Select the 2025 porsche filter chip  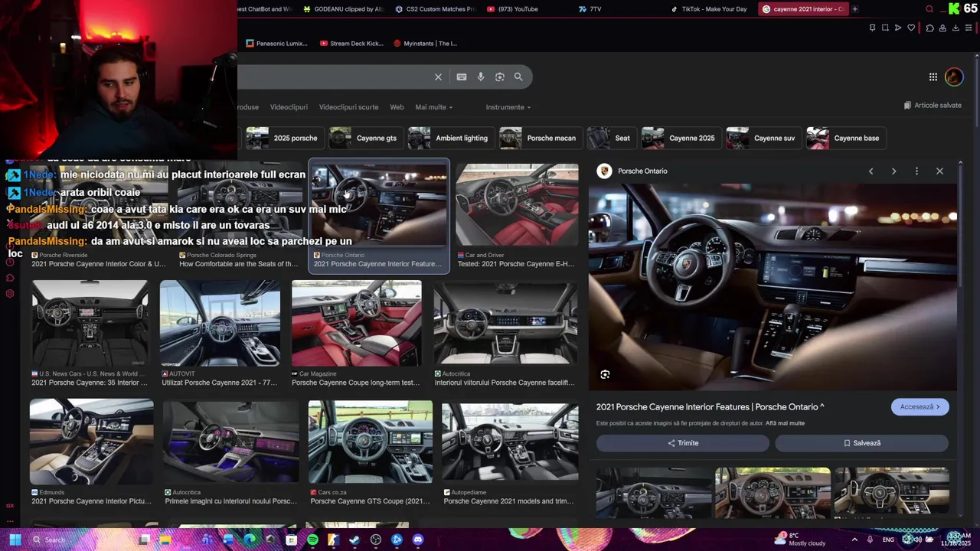(283, 138)
